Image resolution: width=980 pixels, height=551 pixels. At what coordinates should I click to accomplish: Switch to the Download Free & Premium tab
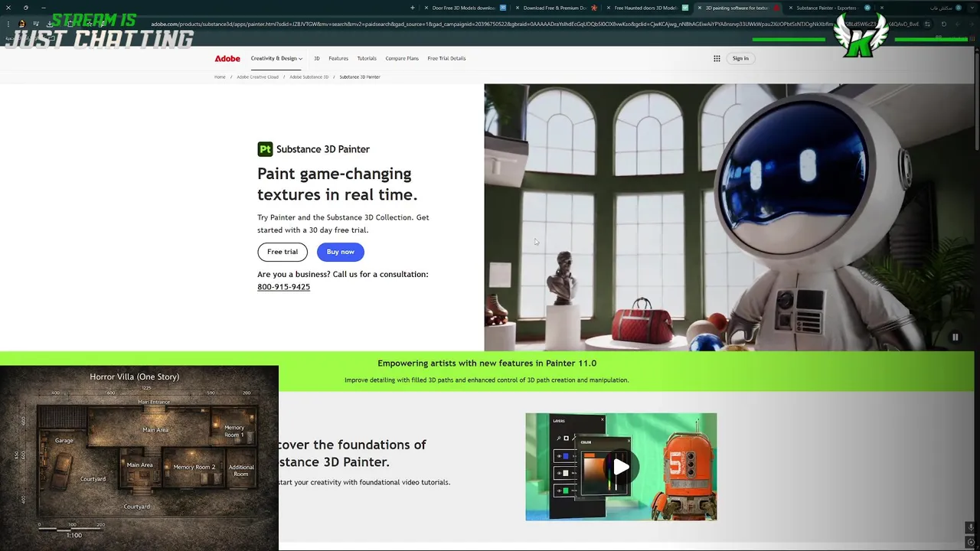click(x=555, y=8)
